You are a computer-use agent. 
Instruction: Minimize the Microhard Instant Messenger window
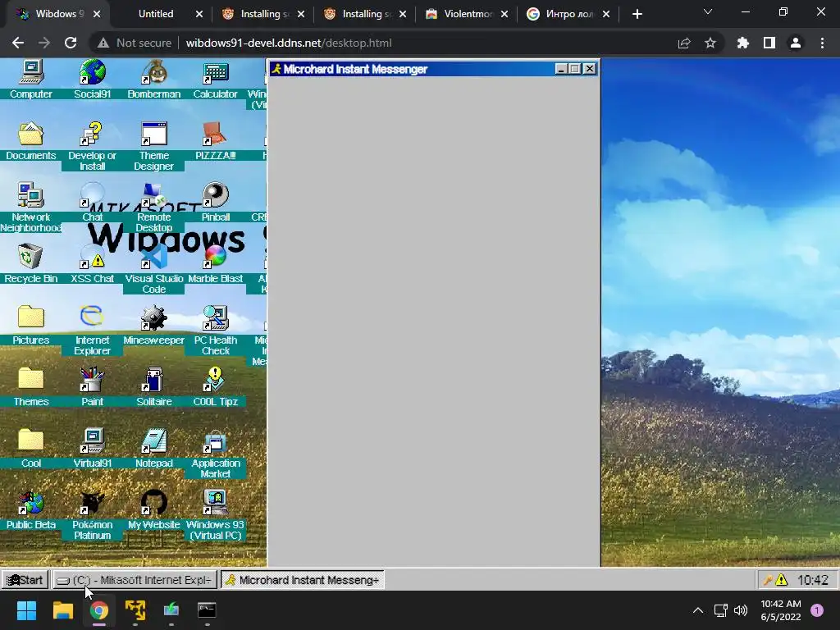[x=561, y=69]
